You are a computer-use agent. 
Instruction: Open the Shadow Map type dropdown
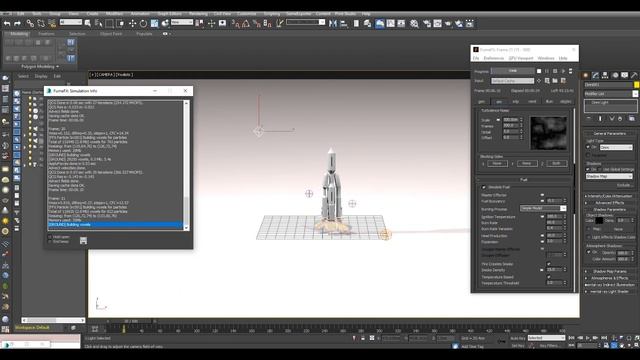pos(609,176)
